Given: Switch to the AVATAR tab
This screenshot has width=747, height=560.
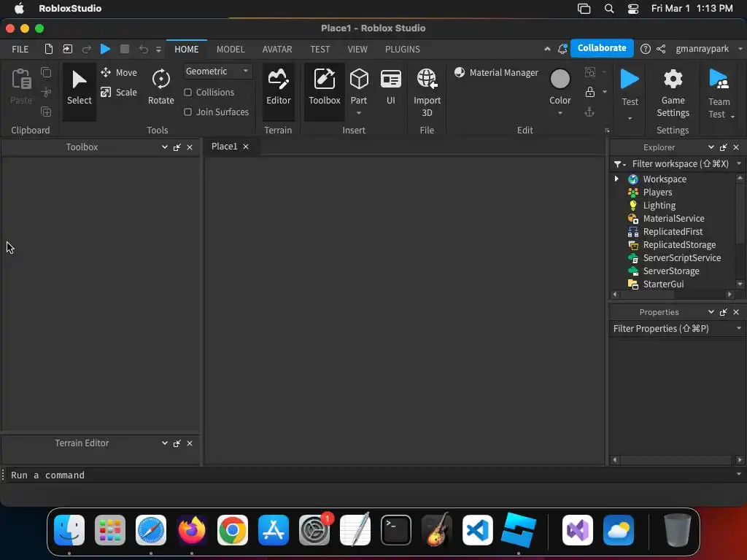Looking at the screenshot, I should [x=277, y=49].
